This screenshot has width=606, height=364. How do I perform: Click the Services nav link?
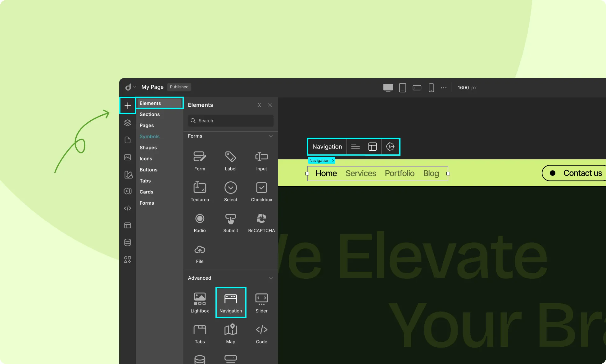(361, 173)
